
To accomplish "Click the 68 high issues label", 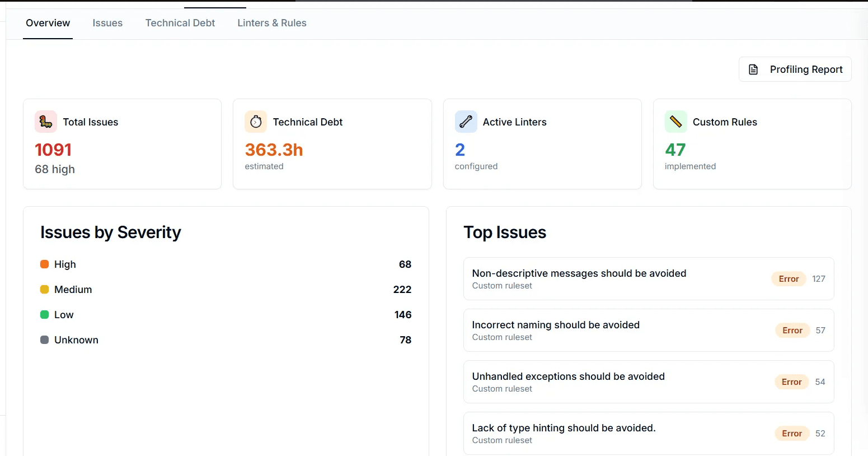I will pyautogui.click(x=54, y=169).
